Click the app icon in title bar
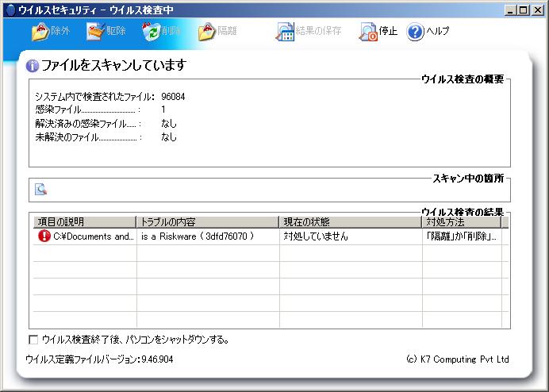 coord(10,10)
